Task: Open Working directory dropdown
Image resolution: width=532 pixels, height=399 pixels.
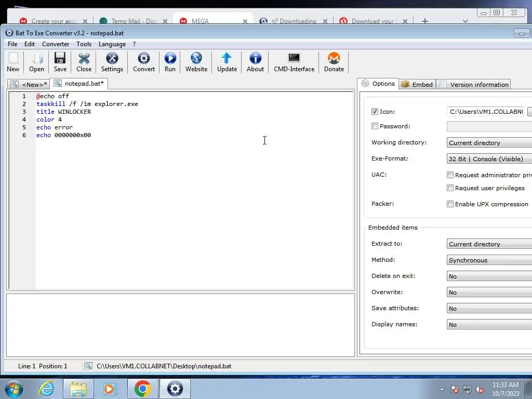Action: pyautogui.click(x=489, y=142)
